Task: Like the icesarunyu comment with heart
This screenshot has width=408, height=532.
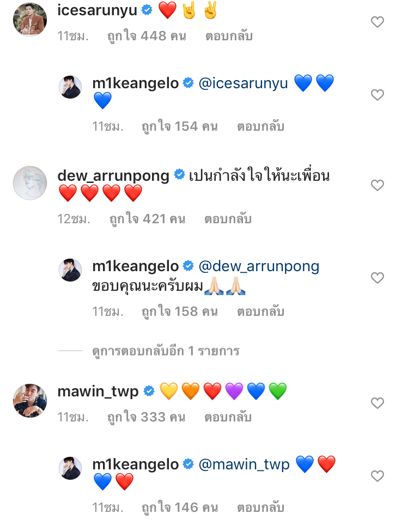Action: [377, 22]
